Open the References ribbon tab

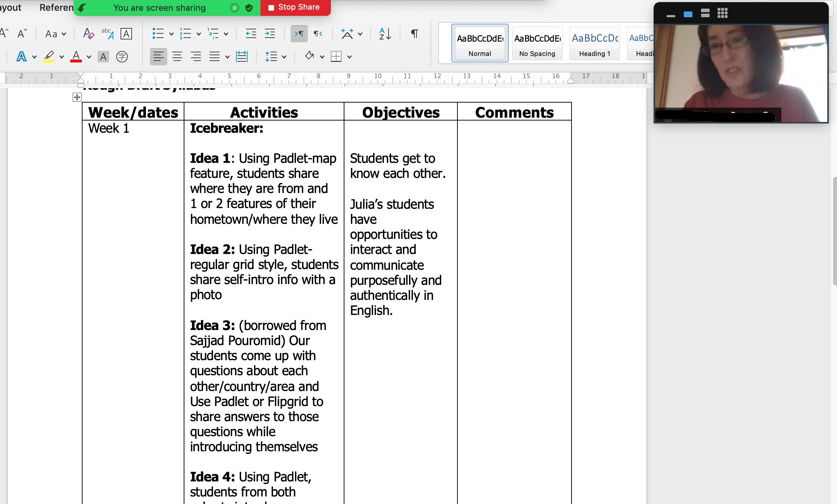[56, 8]
